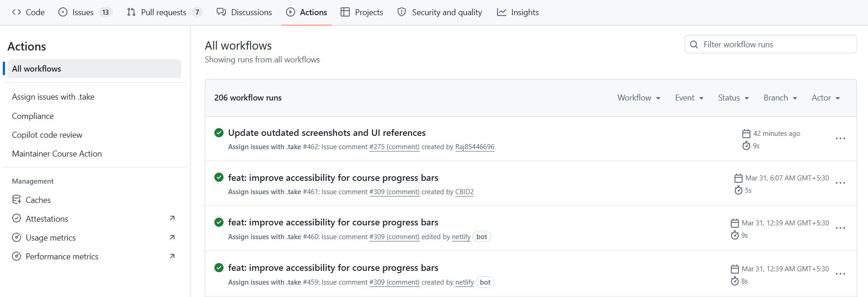Screen dimensions: 868x297
Task: Click success check icon of run #462
Action: click(x=219, y=133)
